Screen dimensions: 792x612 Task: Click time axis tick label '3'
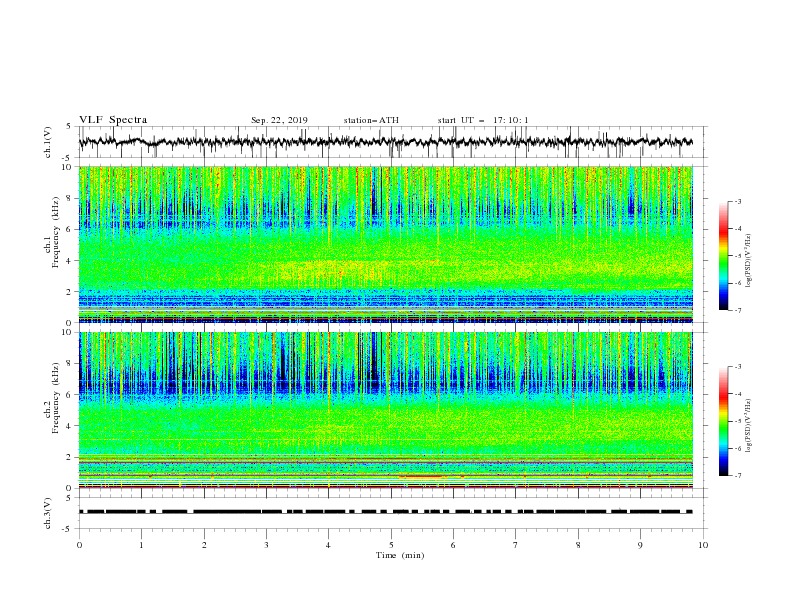pyautogui.click(x=266, y=545)
